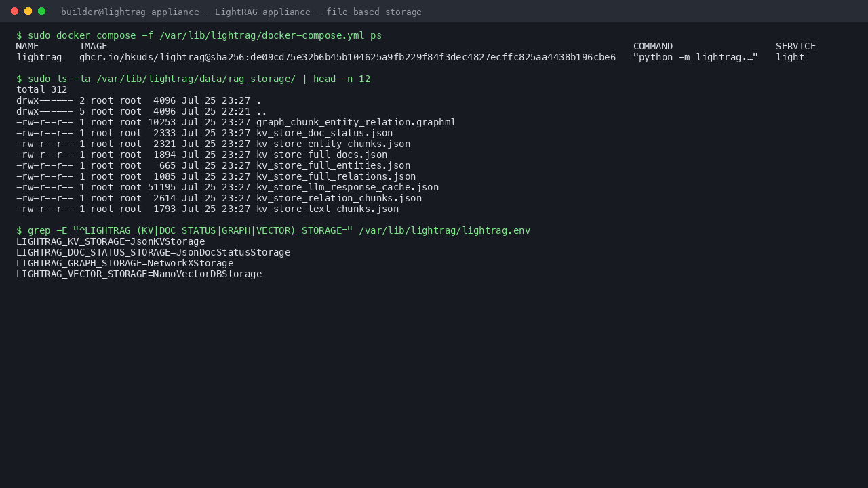Click the IMAGE column header
Viewport: 868px width, 488px height.
93,46
